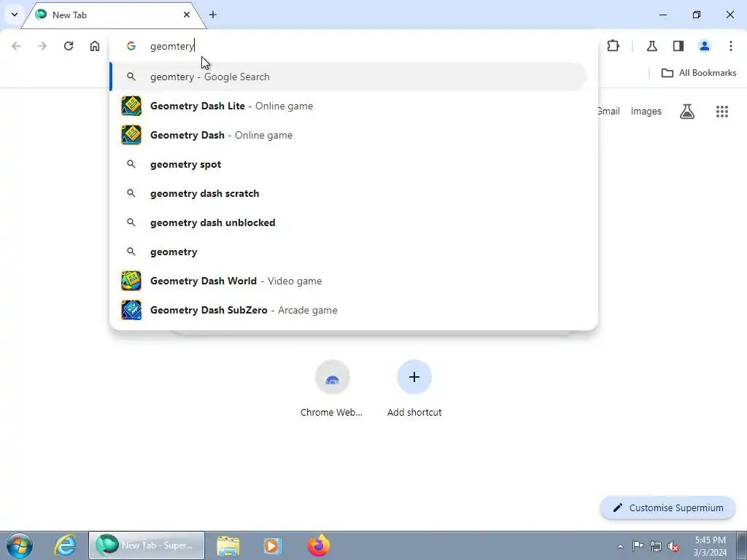The image size is (747, 560).
Task: Open the Extensions puzzle icon
Action: pyautogui.click(x=613, y=46)
